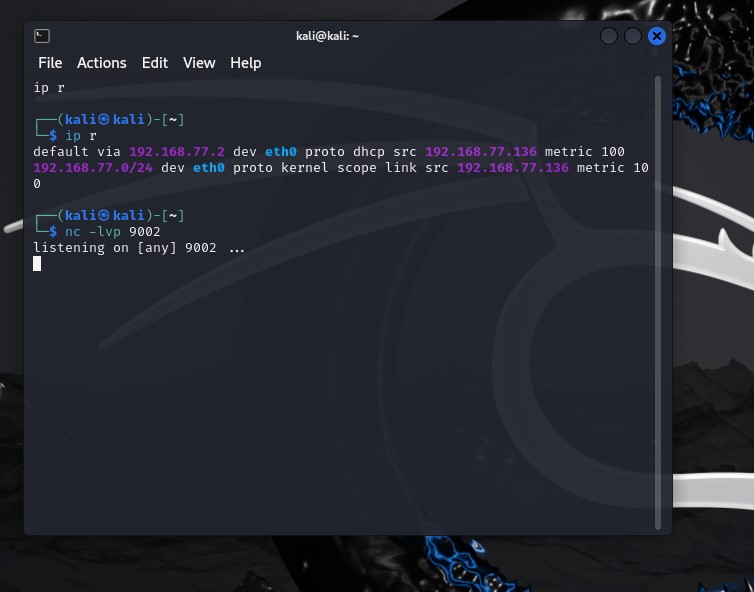
Task: Maximize the terminal window
Action: (x=633, y=36)
